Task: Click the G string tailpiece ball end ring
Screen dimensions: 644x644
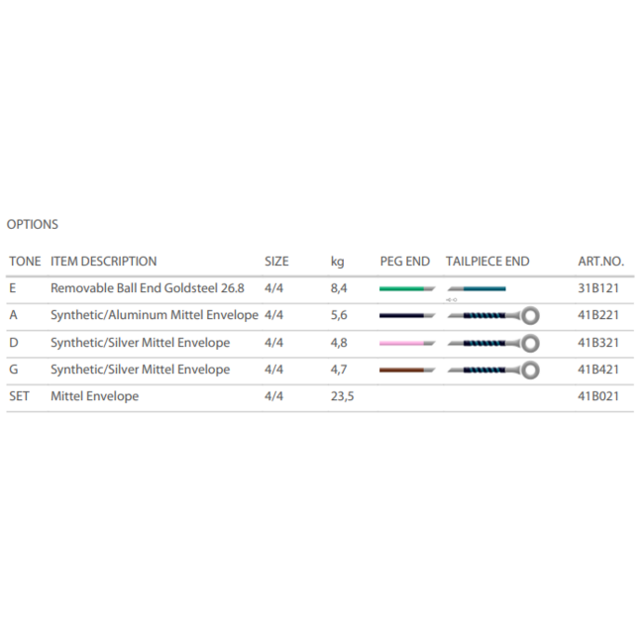Action: click(530, 370)
